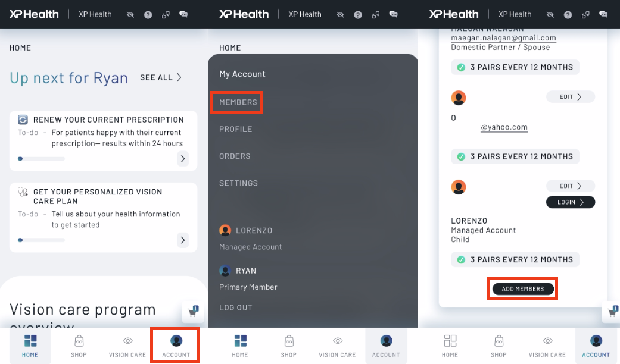Click the help question mark icon
The height and width of the screenshot is (364, 620).
[148, 14]
